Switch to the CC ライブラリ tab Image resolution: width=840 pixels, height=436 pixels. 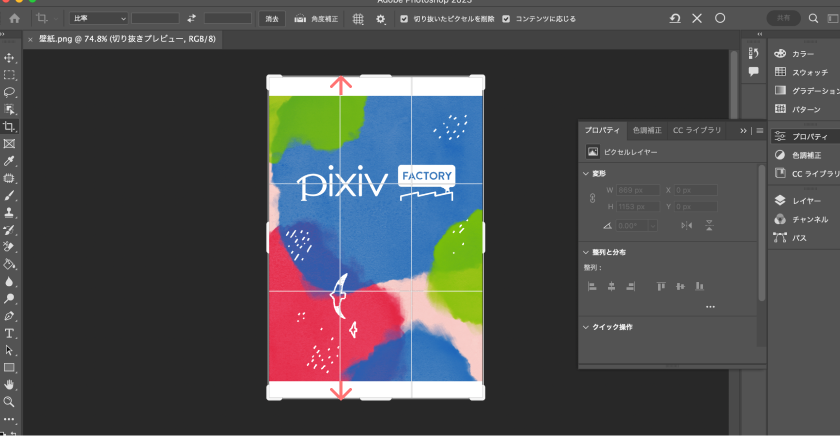coord(697,130)
